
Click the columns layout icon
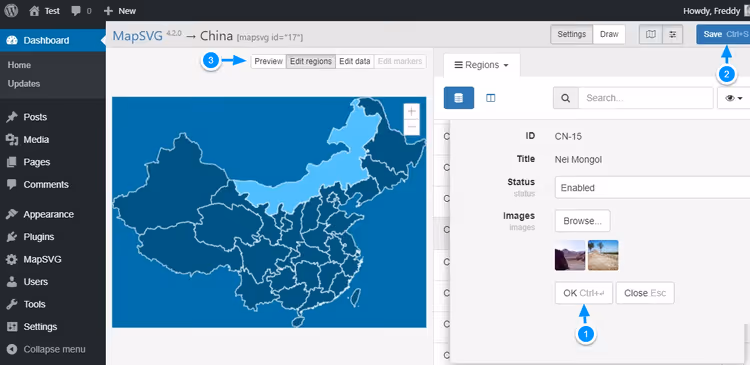pos(491,98)
